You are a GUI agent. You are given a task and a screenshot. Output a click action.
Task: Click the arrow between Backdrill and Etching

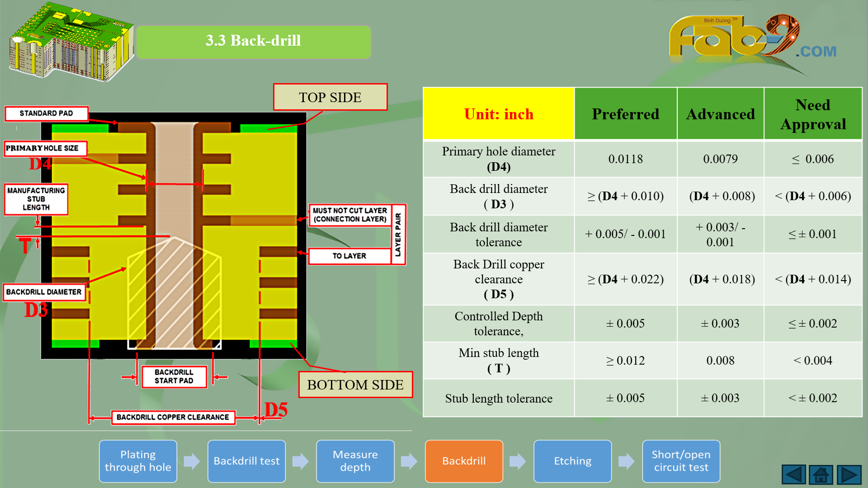[x=518, y=461]
